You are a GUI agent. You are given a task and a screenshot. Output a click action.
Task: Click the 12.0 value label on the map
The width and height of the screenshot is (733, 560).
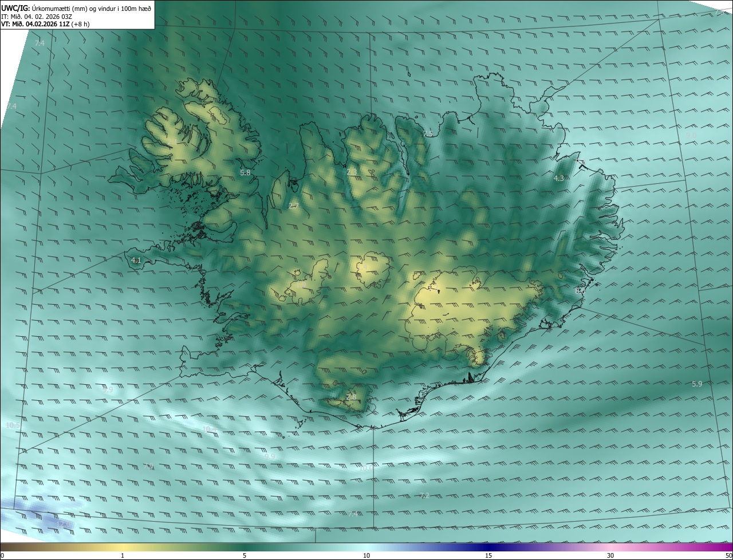click(x=63, y=524)
